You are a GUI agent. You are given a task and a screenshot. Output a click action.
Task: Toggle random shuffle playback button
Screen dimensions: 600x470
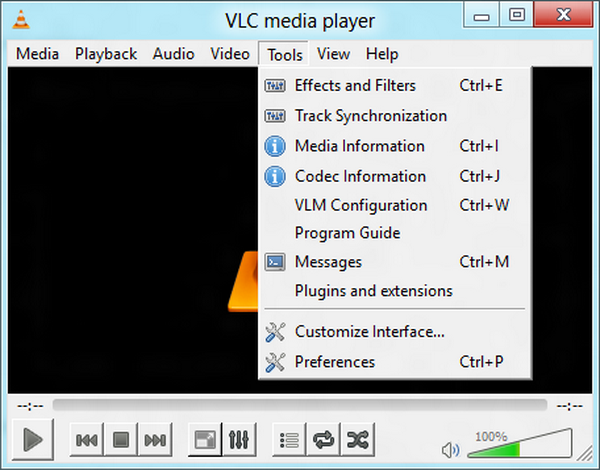pyautogui.click(x=357, y=440)
